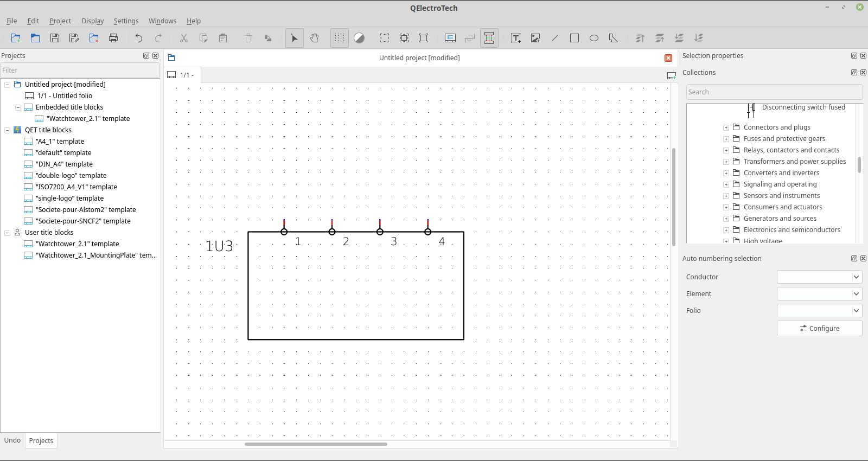
Task: Click the add text field tool
Action: click(x=516, y=38)
